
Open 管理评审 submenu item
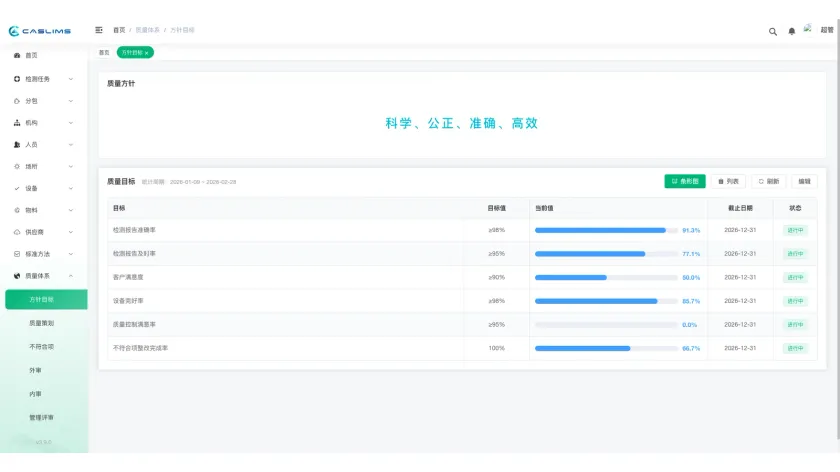41,417
